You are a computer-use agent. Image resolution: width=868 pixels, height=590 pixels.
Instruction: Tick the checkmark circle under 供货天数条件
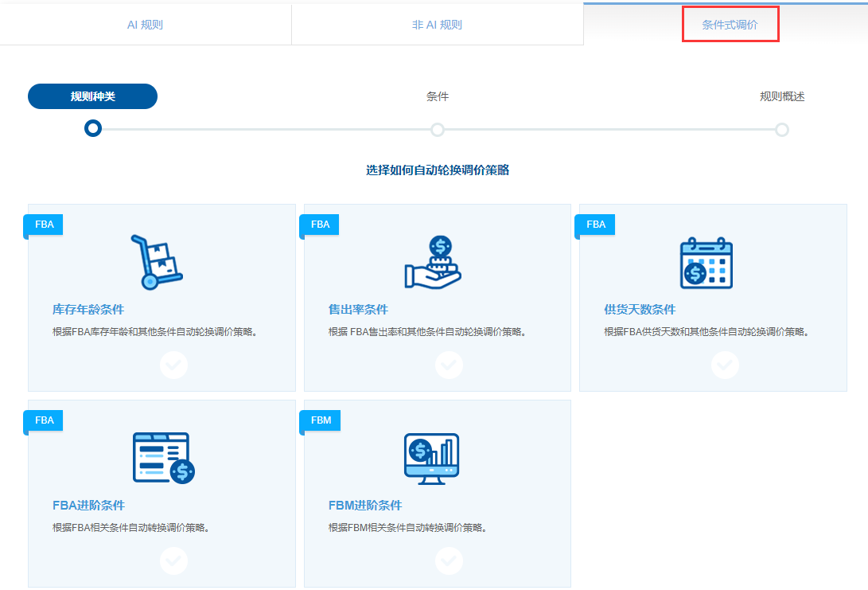(x=725, y=365)
